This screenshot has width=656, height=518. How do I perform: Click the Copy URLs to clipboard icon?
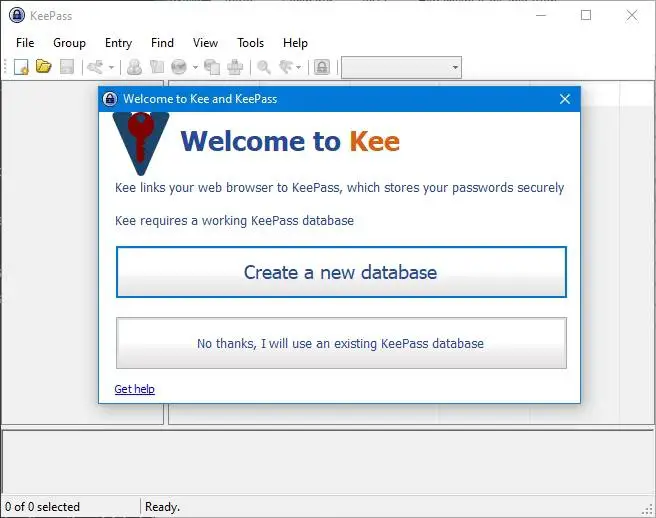(212, 67)
